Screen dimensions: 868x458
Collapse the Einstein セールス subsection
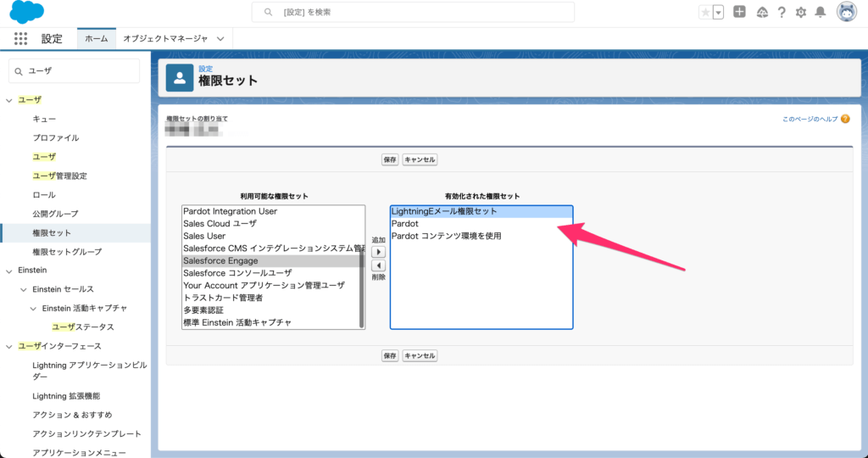click(x=23, y=289)
